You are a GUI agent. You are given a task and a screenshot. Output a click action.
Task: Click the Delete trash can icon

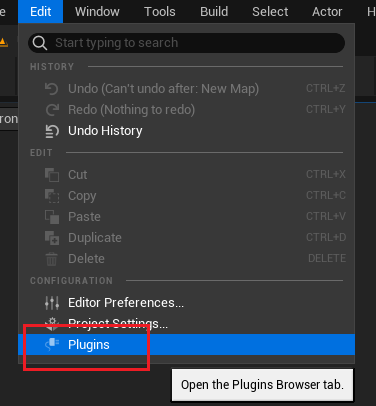[52, 259]
